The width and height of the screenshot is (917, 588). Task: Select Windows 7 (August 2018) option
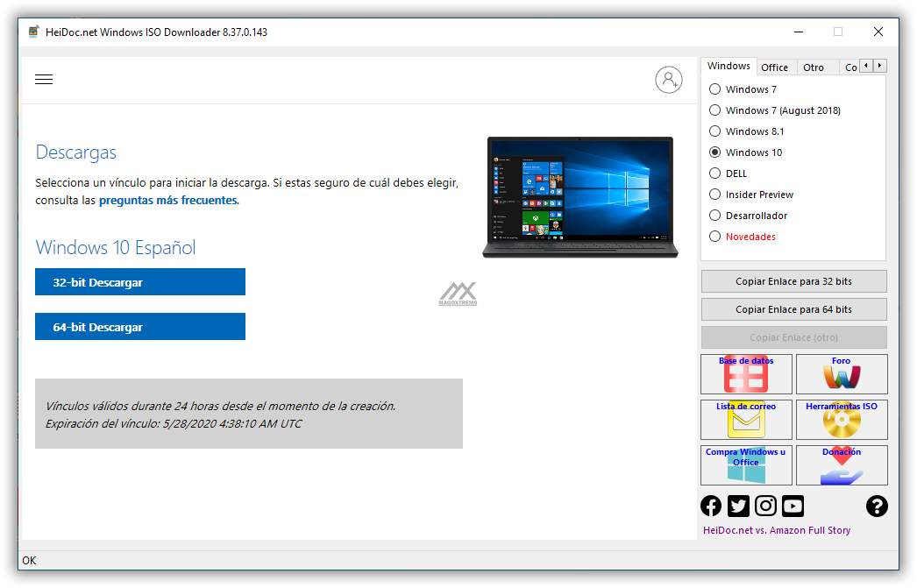(x=714, y=110)
